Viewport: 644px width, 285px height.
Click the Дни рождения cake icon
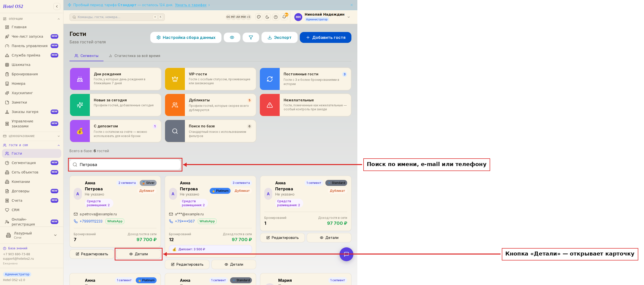coord(80,79)
